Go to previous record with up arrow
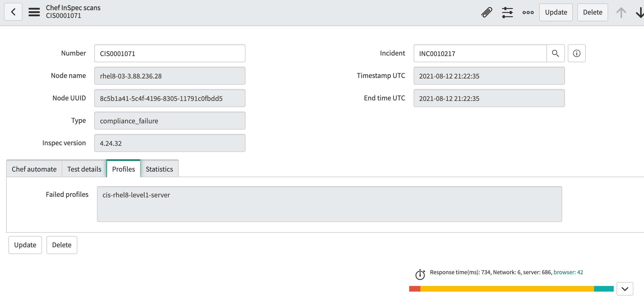Viewport: 644px width, 300px height. coord(621,13)
